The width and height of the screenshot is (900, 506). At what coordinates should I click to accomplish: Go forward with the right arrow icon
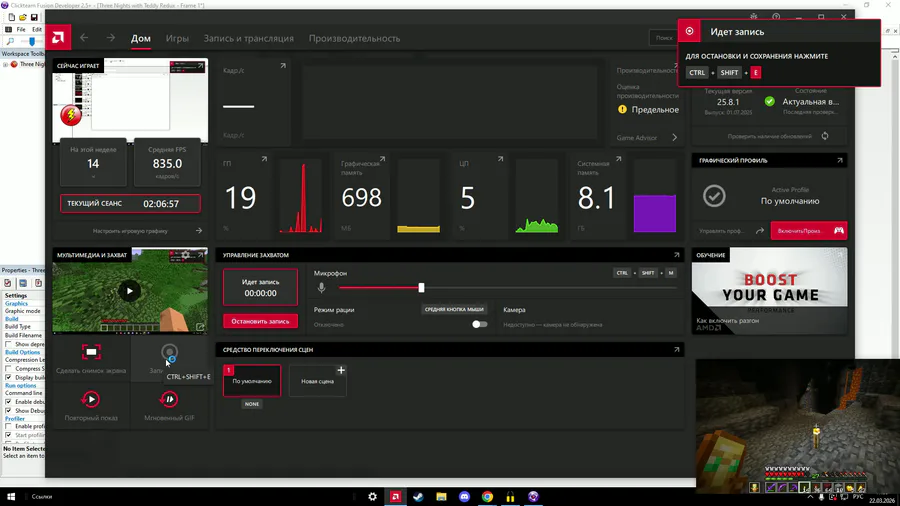pyautogui.click(x=110, y=38)
